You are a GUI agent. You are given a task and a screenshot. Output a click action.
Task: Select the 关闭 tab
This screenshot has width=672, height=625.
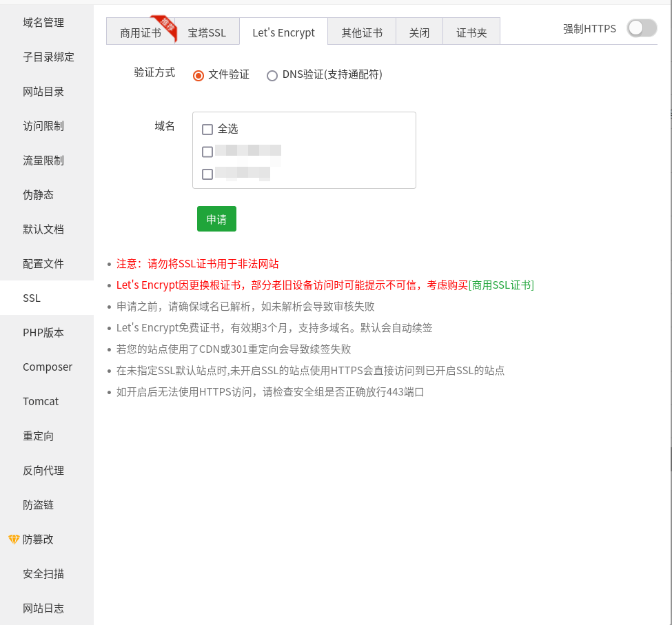(x=419, y=32)
